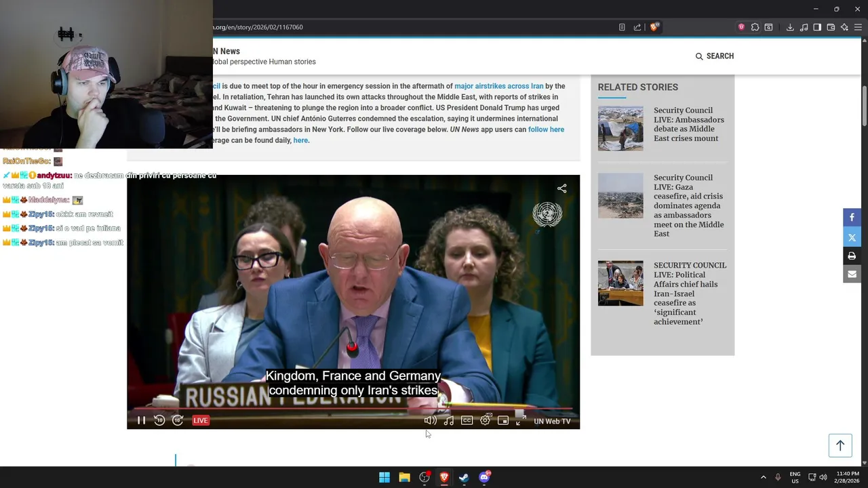
Task: Open the Gaza rubble thumbnail image
Action: click(x=620, y=196)
